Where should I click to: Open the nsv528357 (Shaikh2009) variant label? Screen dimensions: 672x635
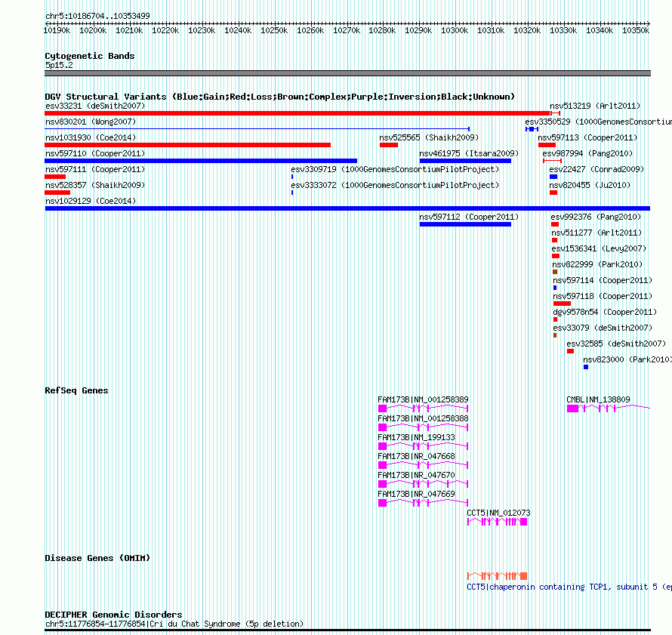coord(95,185)
